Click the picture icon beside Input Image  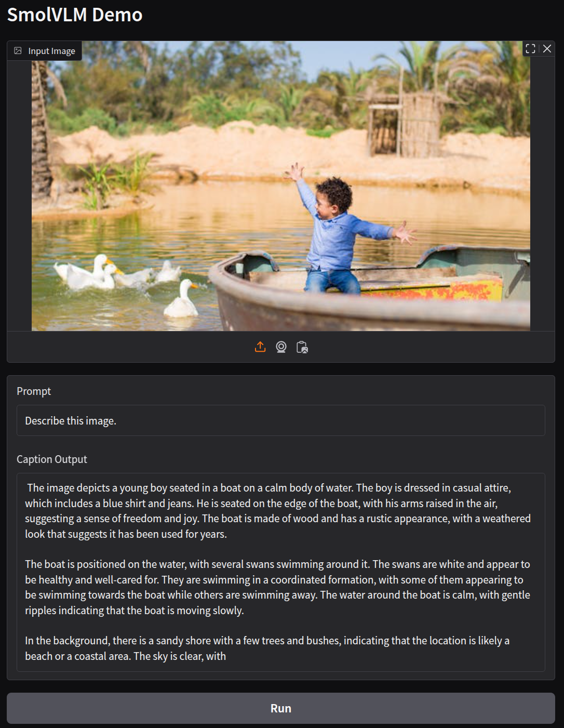(x=18, y=51)
